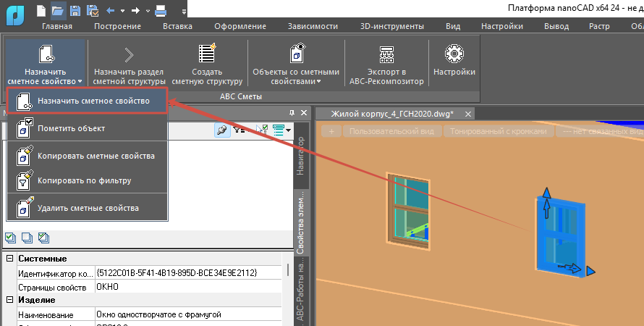Open the Настройки ribbon tab
The image size is (644, 326).
[x=502, y=26]
